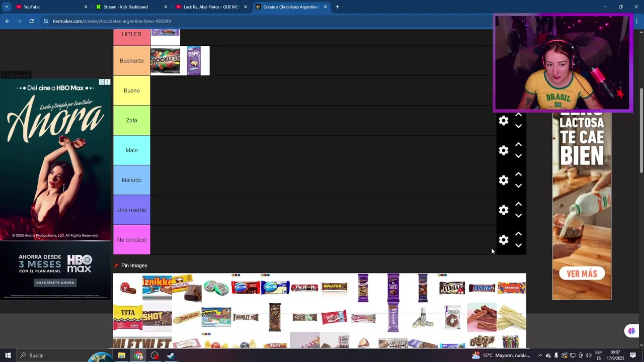Click the purple Una mierda tier label
644x362 pixels.
coord(132,210)
